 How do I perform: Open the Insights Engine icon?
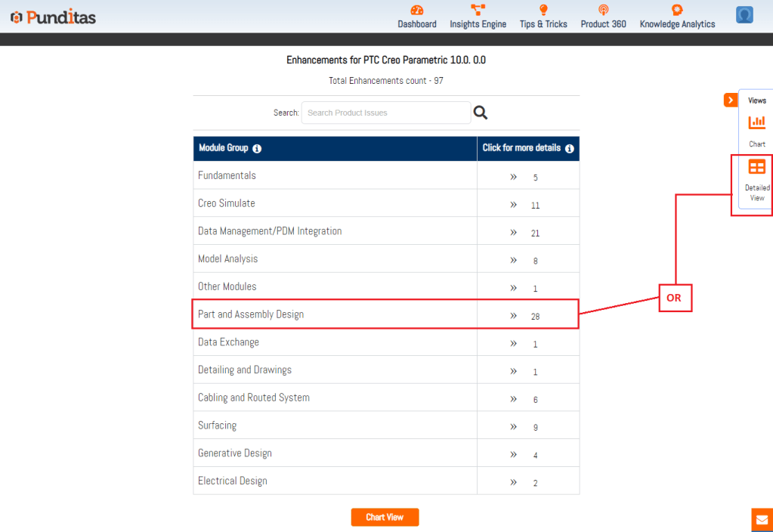click(478, 11)
